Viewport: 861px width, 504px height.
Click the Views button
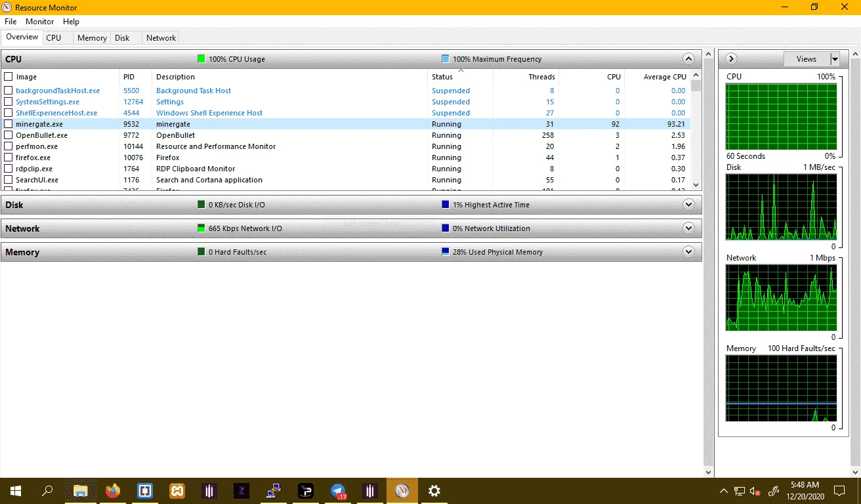[x=807, y=59]
